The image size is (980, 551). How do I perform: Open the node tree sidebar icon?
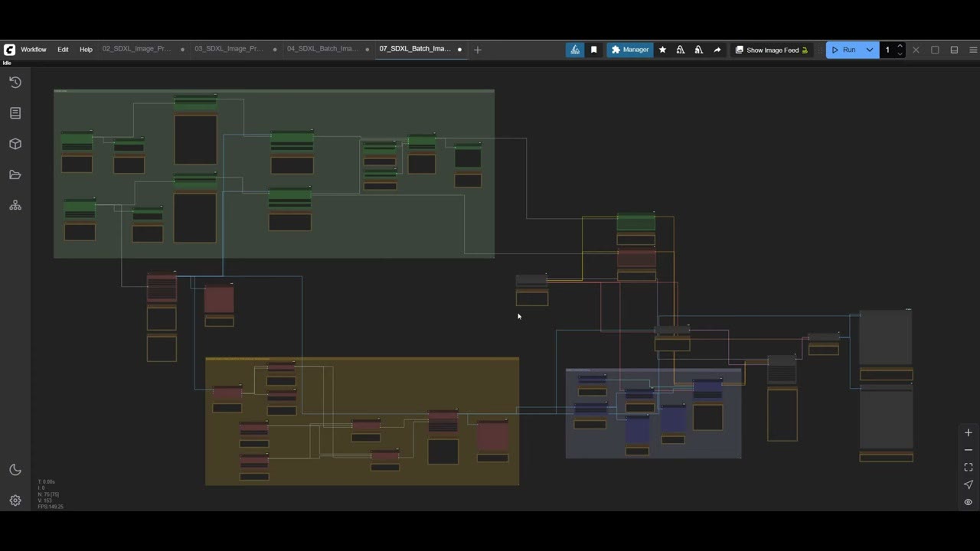point(15,206)
